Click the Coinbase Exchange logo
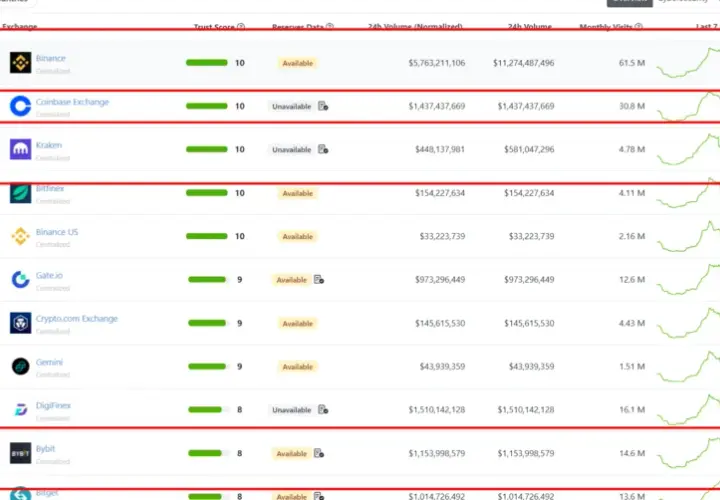This screenshot has height=500, width=720. coord(21,106)
